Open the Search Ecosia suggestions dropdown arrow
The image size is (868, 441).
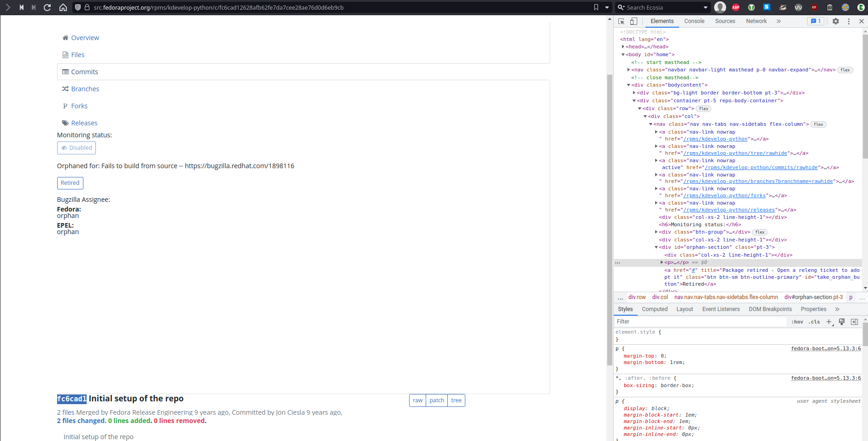(705, 7)
